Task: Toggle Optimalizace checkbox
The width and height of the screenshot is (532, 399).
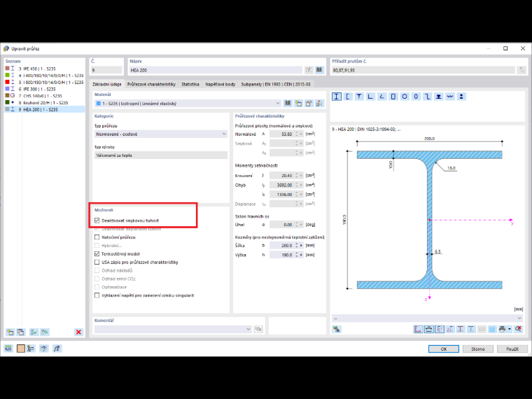Action: pyautogui.click(x=97, y=287)
